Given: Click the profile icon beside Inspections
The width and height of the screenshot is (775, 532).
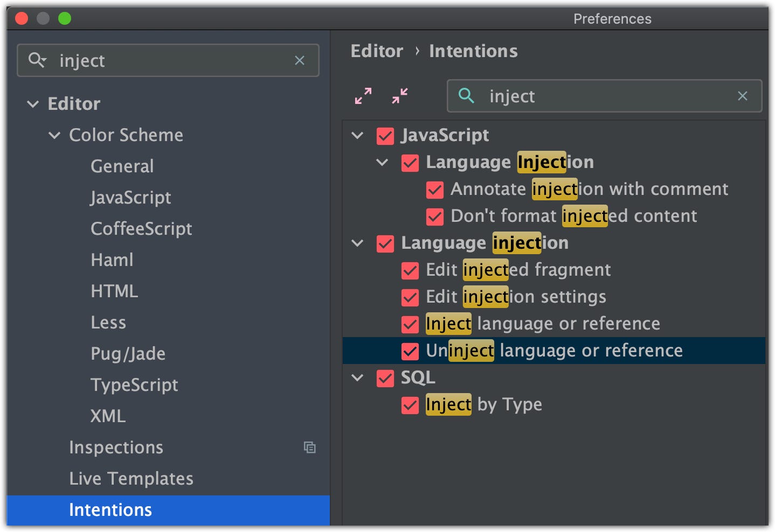Looking at the screenshot, I should coord(309,447).
